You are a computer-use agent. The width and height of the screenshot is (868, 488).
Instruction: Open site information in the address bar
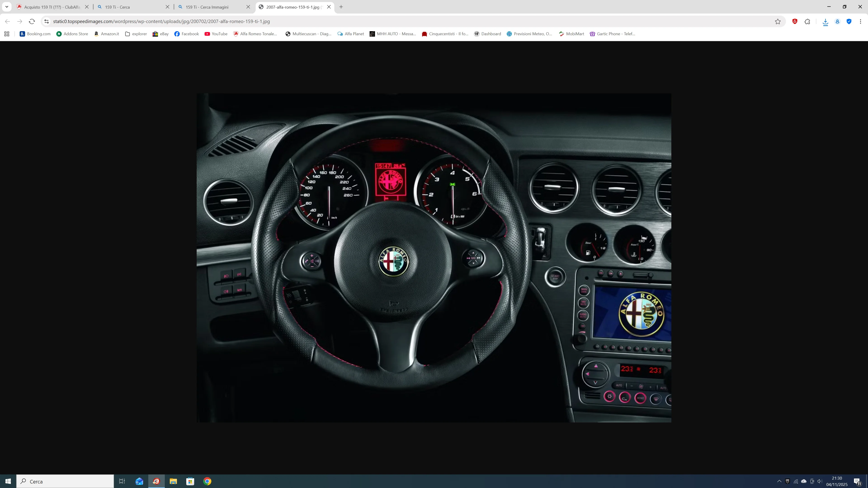point(46,21)
